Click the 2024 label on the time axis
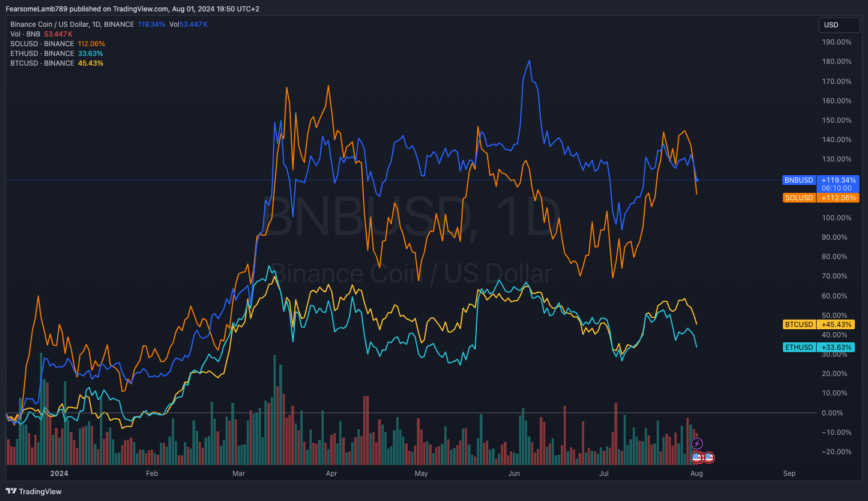The width and height of the screenshot is (868, 501). pos(59,474)
